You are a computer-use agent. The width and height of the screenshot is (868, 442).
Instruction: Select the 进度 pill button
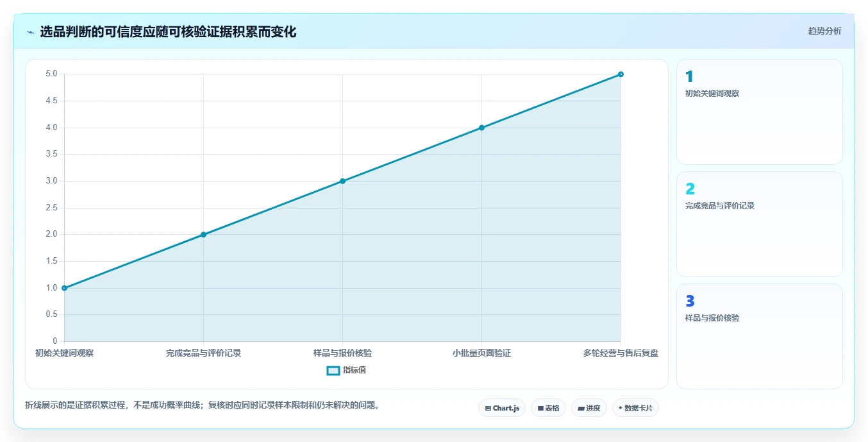pos(589,408)
